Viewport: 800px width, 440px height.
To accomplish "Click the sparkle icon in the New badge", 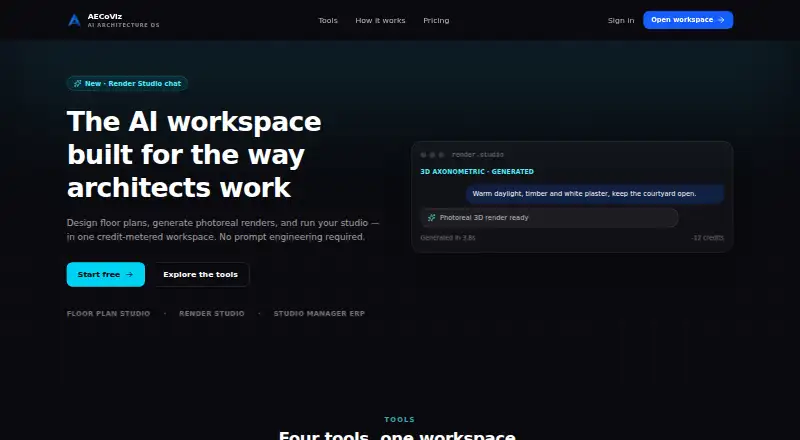I will click(x=78, y=83).
